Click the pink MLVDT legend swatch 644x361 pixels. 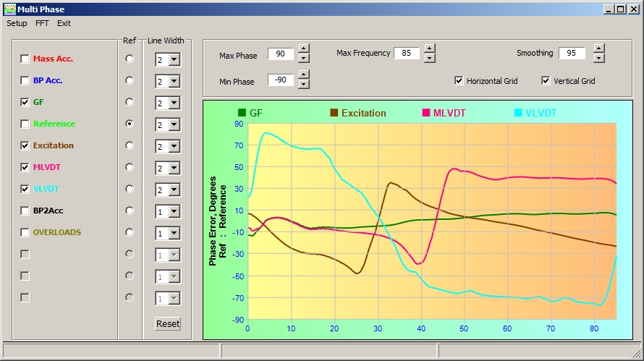[426, 113]
